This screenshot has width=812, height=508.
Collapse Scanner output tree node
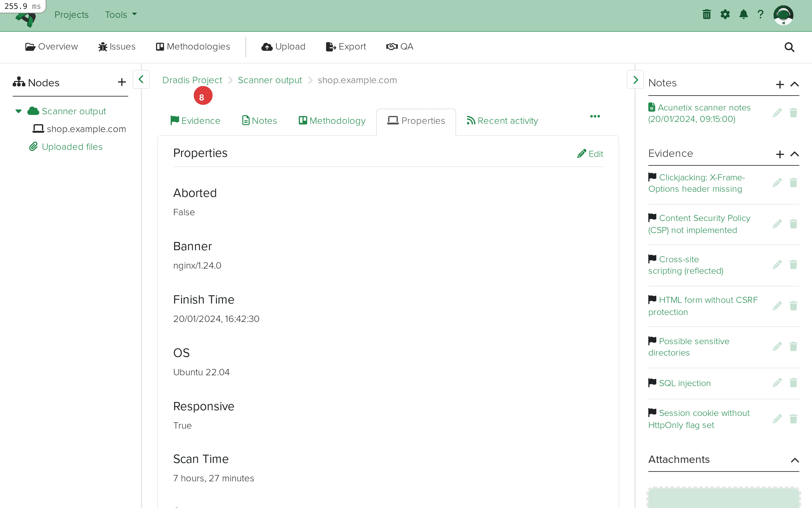(18, 111)
